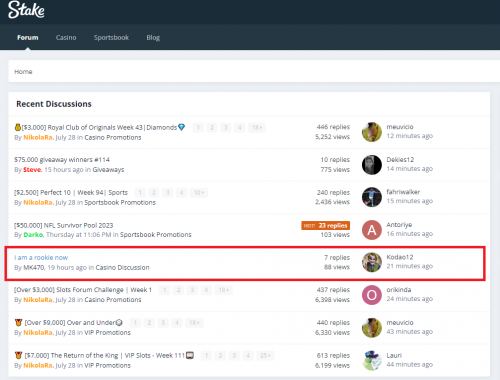This screenshot has width=500, height=380.
Task: Jump to last page 18 of Royal Club thread
Action: click(x=257, y=127)
